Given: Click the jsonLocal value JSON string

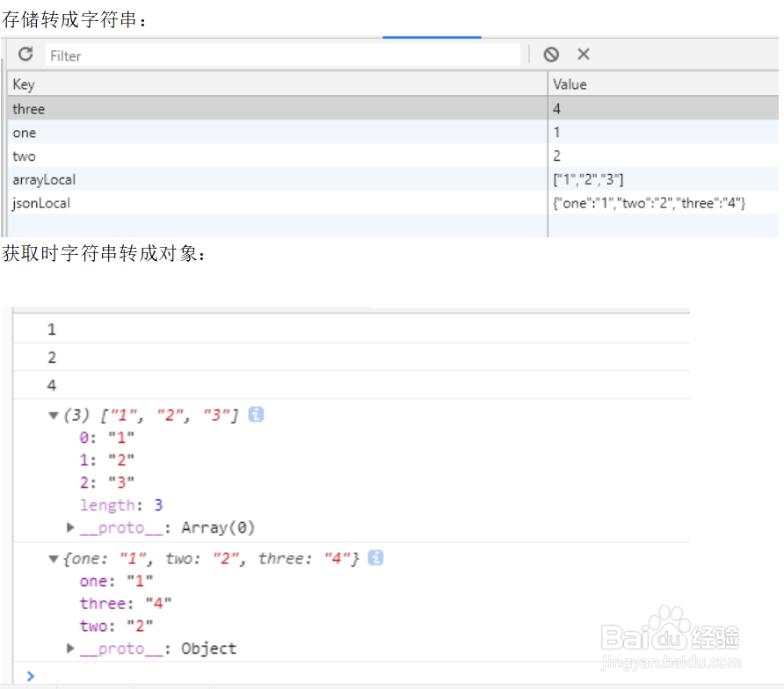Looking at the screenshot, I should 649,203.
